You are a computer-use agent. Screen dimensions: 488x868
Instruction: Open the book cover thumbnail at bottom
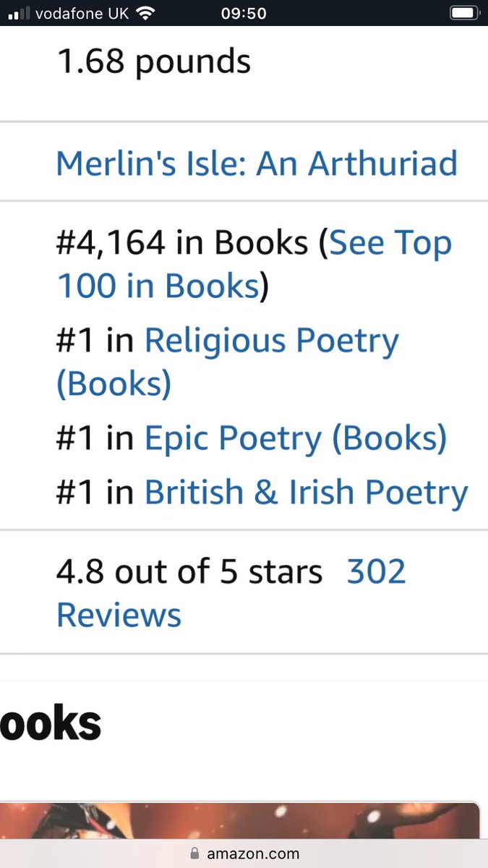(x=239, y=821)
